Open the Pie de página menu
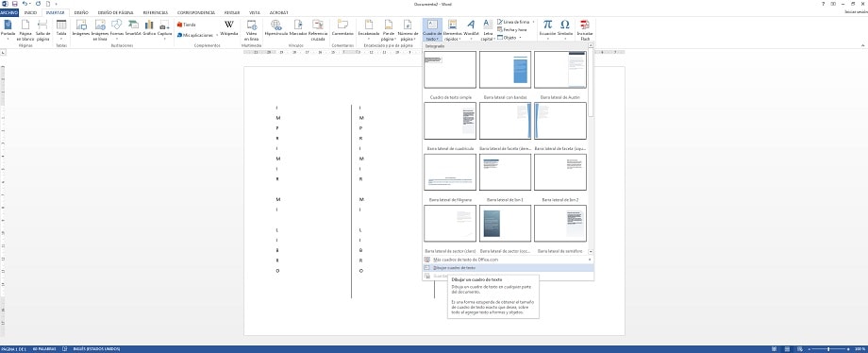 coord(389,29)
